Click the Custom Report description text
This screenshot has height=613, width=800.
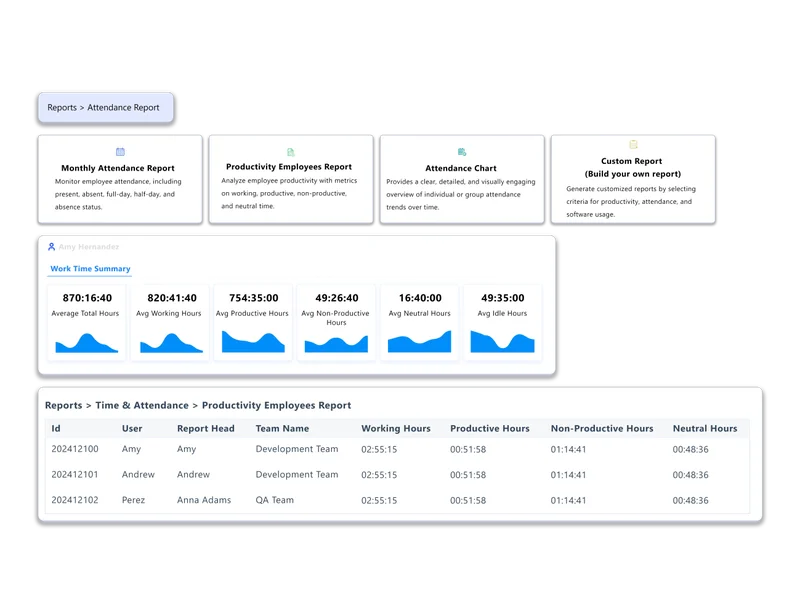point(631,202)
